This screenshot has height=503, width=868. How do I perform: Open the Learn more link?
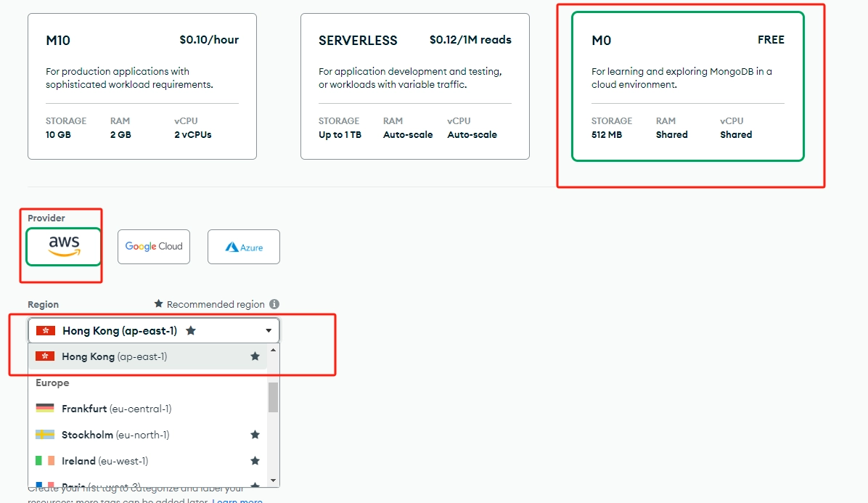tap(237, 500)
